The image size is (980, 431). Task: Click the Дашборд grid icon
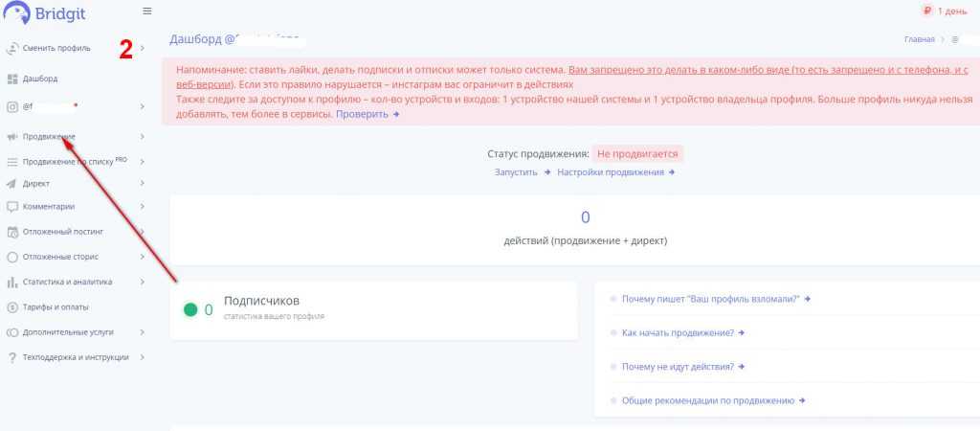click(x=12, y=79)
